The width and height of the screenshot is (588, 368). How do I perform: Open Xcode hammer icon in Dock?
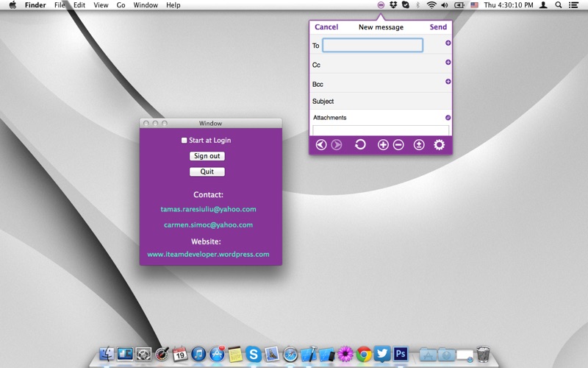[x=309, y=354]
